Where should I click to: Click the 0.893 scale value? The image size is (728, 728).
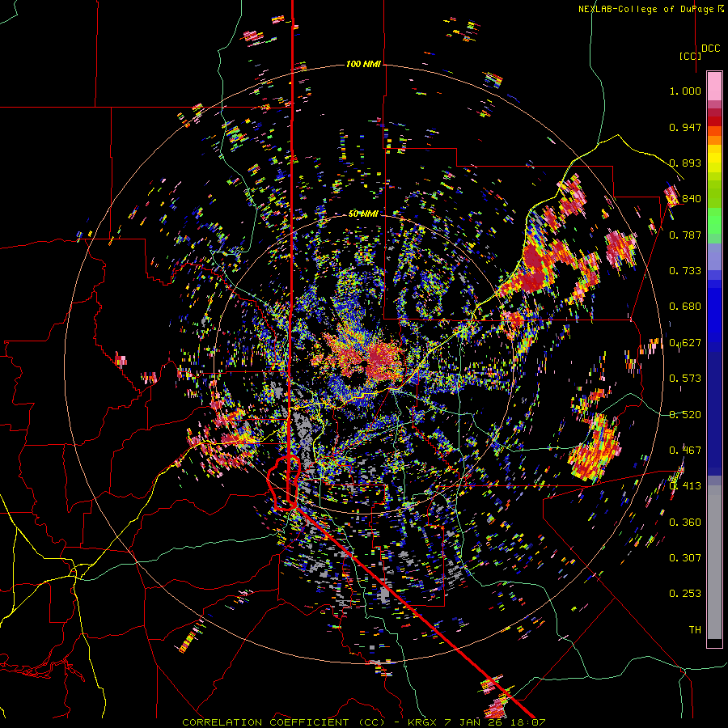685,163
